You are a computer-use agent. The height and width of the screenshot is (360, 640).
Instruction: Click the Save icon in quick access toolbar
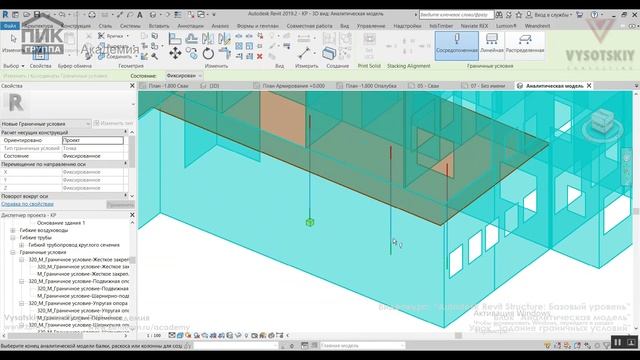(x=37, y=15)
